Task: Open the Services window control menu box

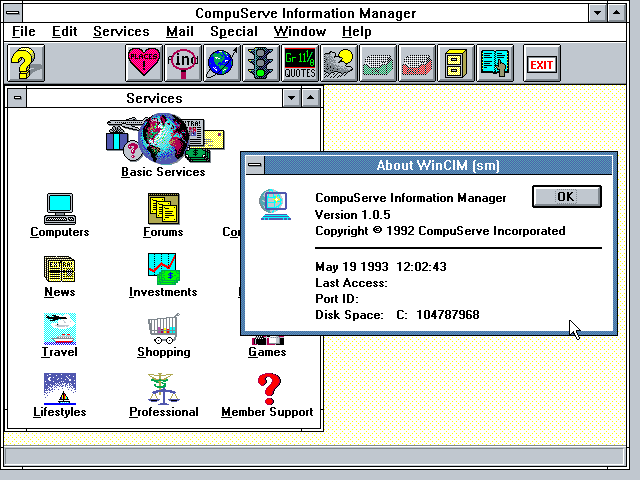Action: pyautogui.click(x=19, y=98)
